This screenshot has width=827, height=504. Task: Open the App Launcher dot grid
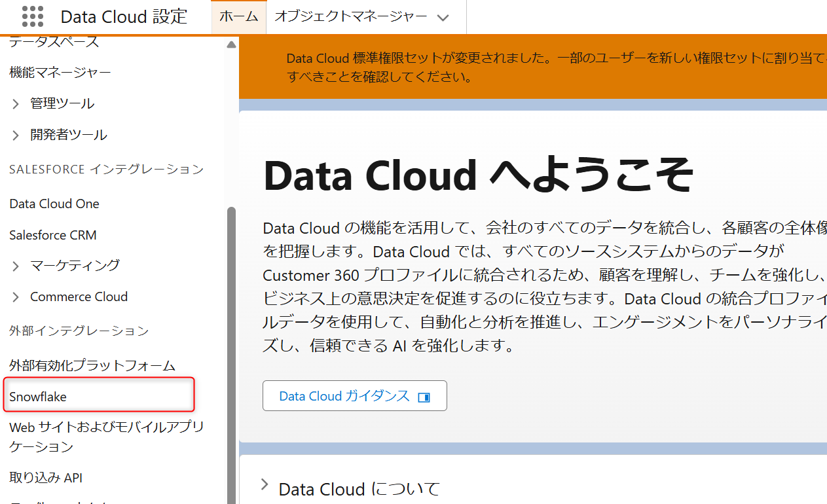tap(32, 16)
